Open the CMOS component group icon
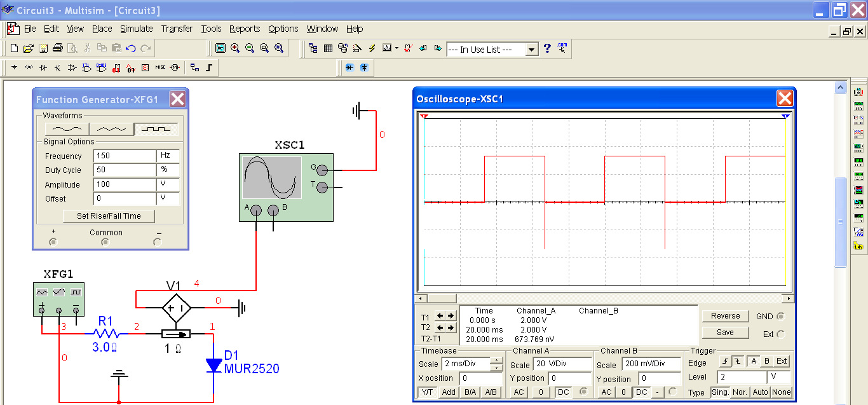Screen dimensions: 868x405 102,67
